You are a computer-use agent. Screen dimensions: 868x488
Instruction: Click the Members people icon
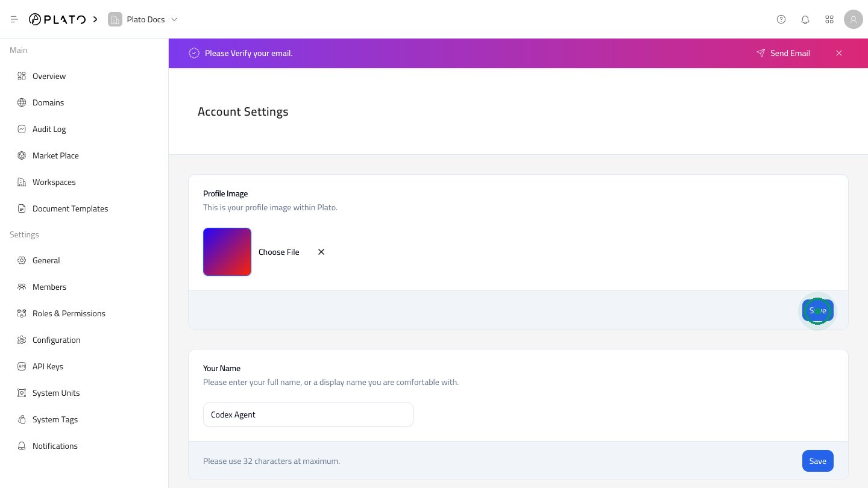point(22,287)
